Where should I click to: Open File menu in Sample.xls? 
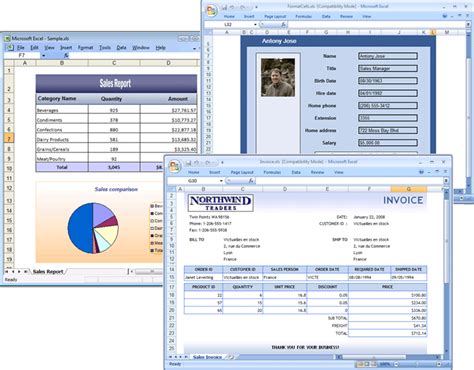(x=21, y=48)
